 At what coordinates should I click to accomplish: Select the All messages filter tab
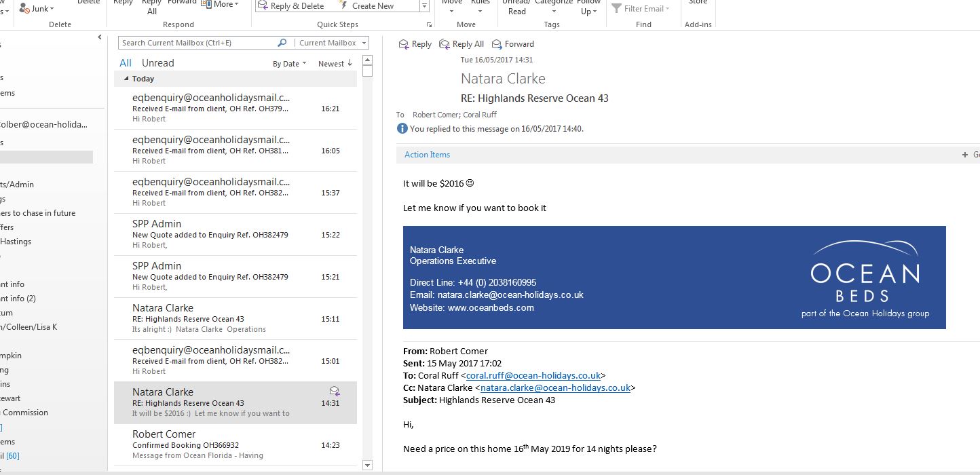[126, 63]
